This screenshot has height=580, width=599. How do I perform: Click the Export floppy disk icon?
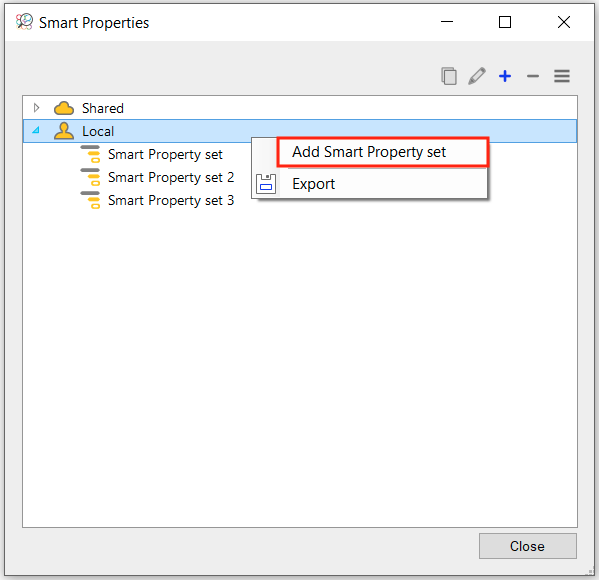click(266, 184)
